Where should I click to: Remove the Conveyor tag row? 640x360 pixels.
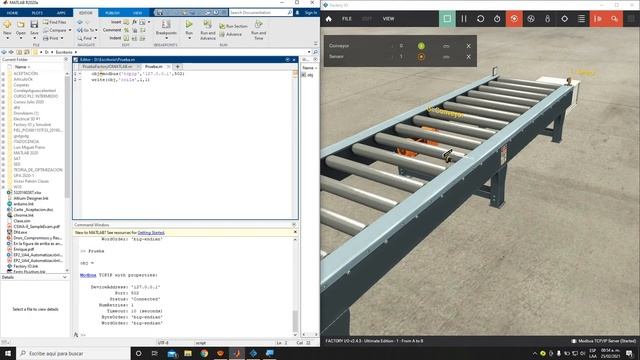pos(469,46)
